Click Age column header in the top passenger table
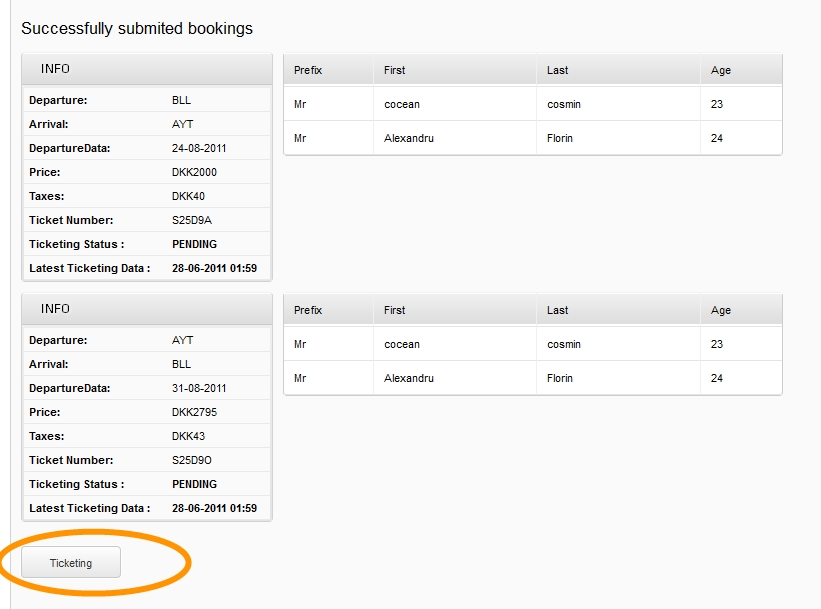Screen dimensions: 821x609 pyautogui.click(x=721, y=70)
